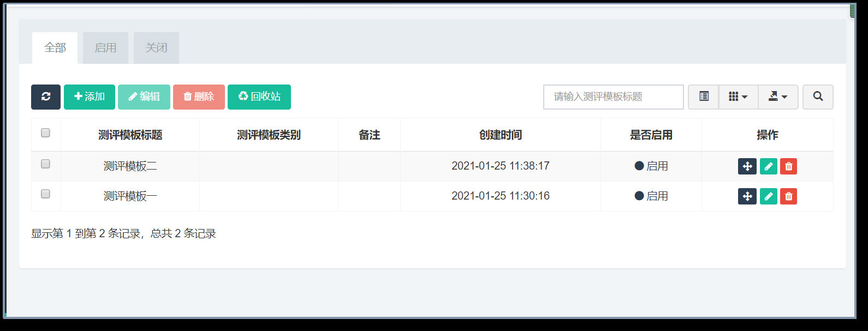Click drag-move icon for 测评模板二 row

[747, 166]
